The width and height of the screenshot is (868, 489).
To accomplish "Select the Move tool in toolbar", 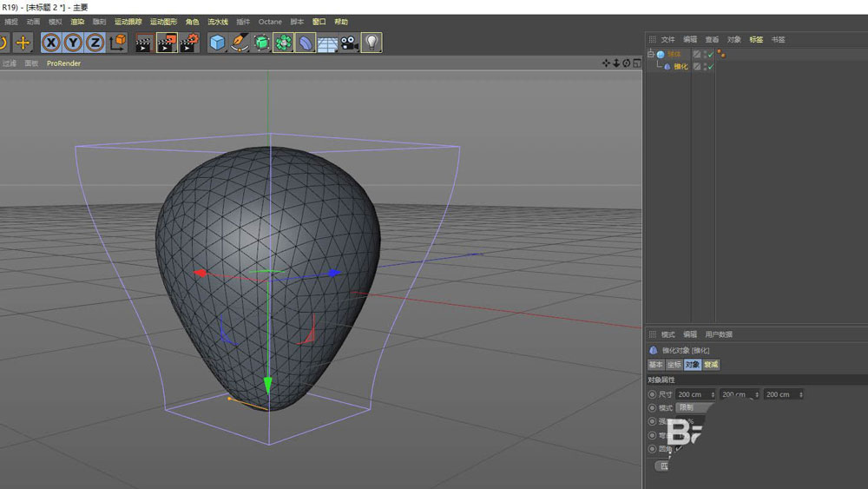I will tap(23, 42).
